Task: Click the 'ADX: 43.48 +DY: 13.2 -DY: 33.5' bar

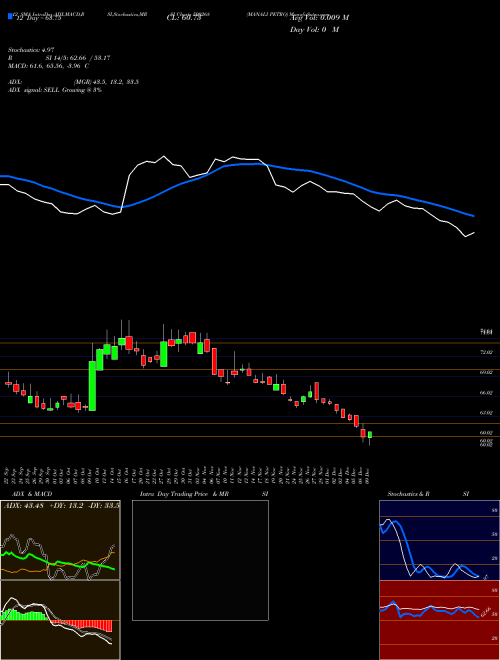Action: 61,505
